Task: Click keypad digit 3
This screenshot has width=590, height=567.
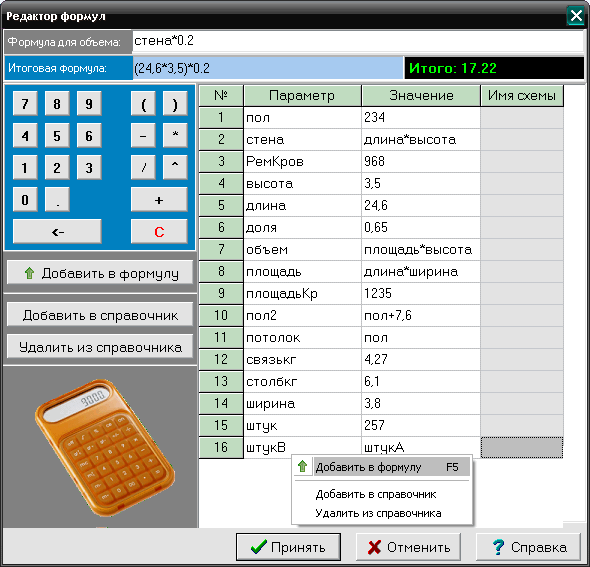Action: pos(89,167)
